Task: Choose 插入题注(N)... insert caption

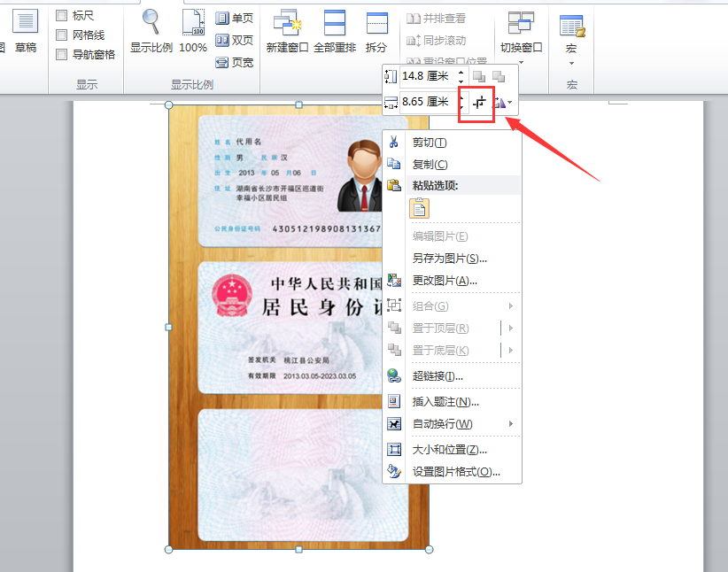Action: pyautogui.click(x=453, y=402)
